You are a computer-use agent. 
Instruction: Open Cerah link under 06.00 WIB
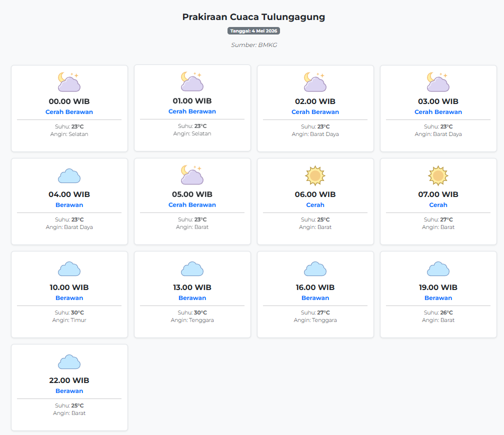coord(315,205)
